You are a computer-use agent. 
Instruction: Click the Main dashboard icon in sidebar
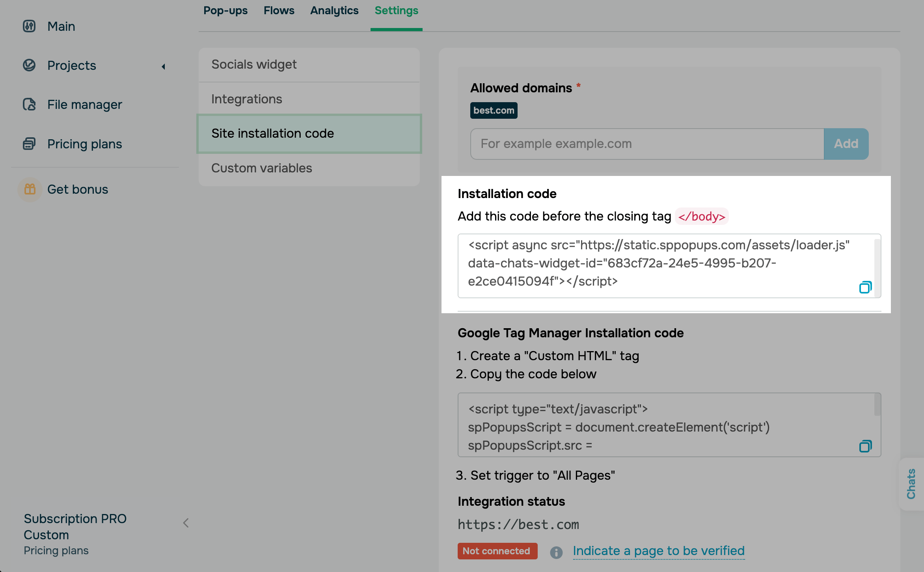(x=29, y=26)
